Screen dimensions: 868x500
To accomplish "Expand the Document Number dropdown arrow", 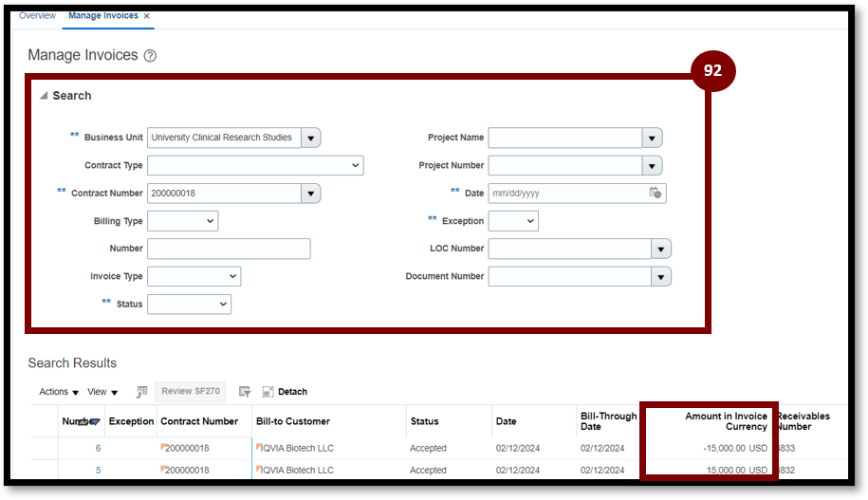I will pos(661,276).
